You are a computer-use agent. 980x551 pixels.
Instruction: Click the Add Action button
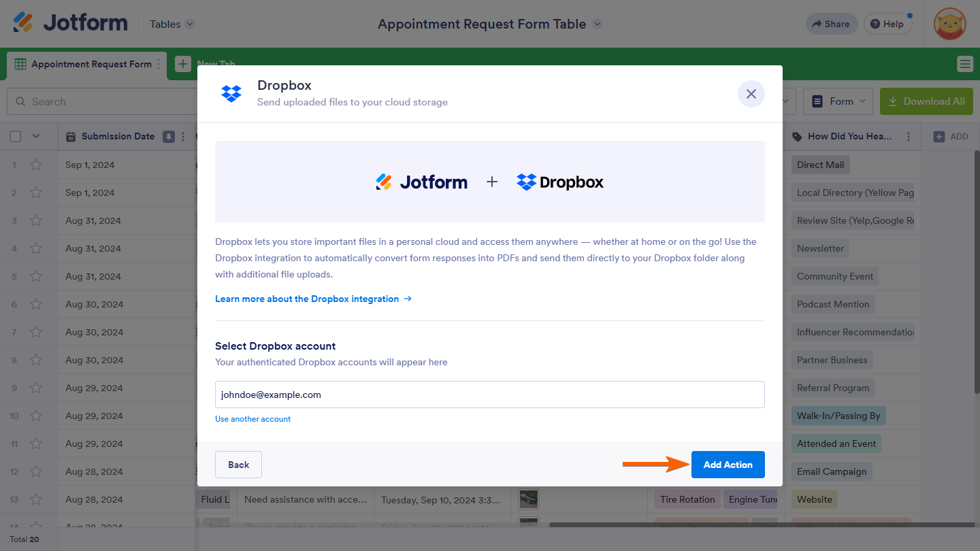coord(728,465)
